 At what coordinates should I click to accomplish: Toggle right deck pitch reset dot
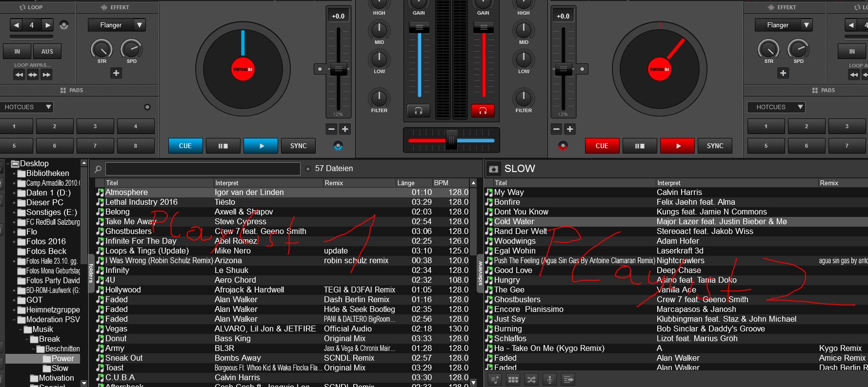582,69
